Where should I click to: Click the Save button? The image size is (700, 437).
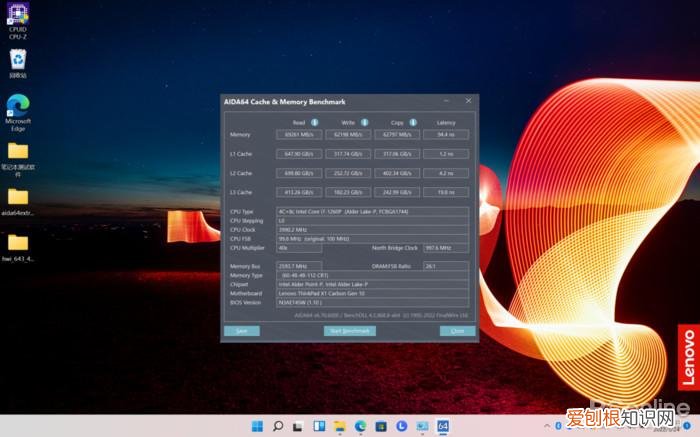(242, 331)
